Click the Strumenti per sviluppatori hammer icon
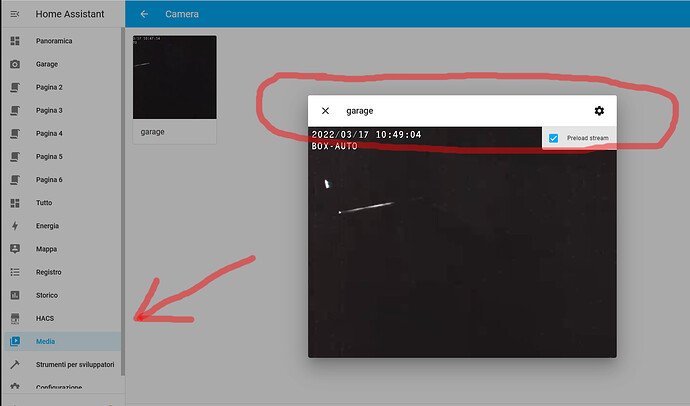690x406 pixels. pos(15,364)
